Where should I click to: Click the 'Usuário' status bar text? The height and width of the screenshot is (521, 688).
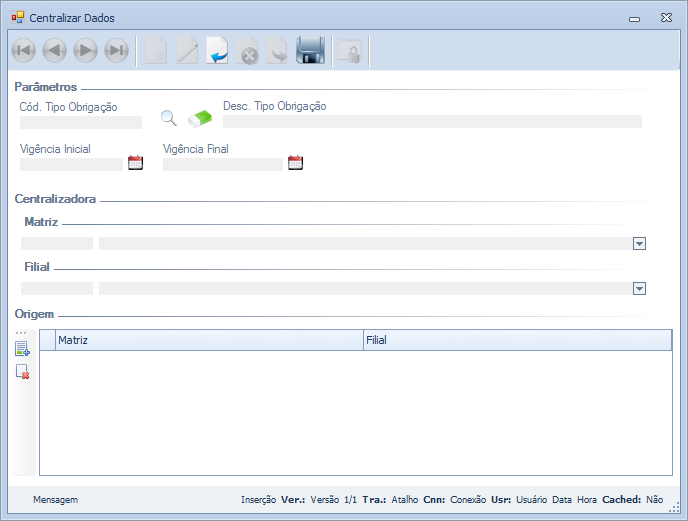click(x=531, y=499)
